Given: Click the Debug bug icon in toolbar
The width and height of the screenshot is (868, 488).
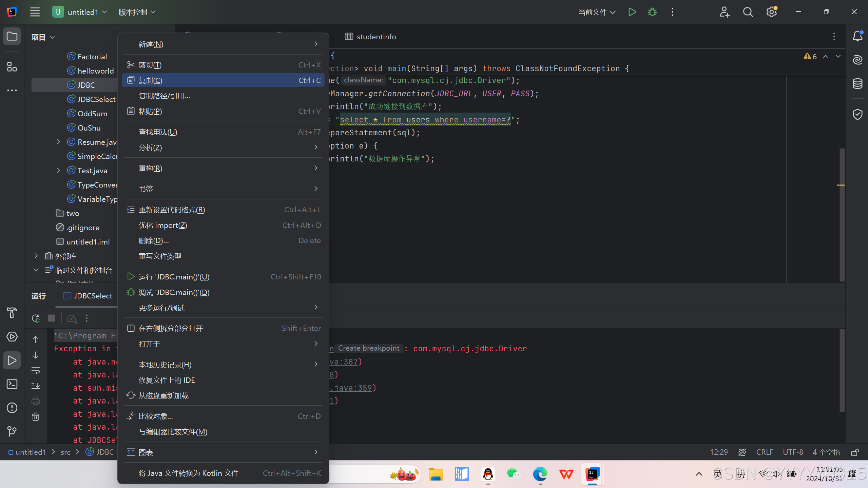Looking at the screenshot, I should pyautogui.click(x=652, y=12).
